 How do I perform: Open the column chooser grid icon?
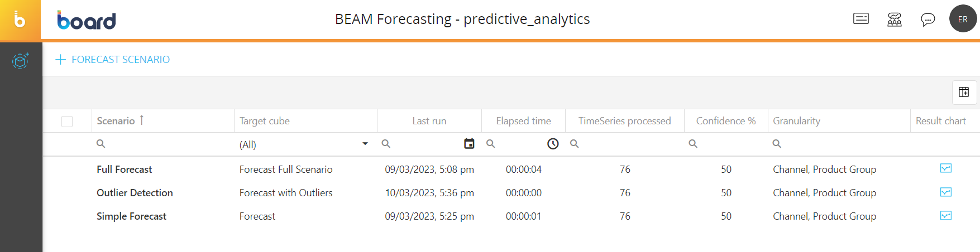point(964,92)
